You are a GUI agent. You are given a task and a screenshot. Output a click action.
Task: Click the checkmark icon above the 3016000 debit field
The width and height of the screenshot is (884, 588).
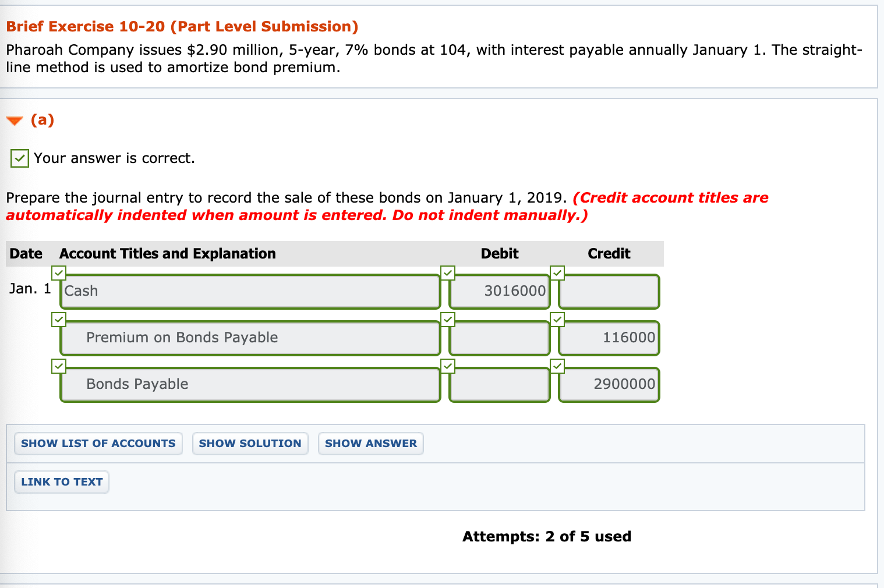coord(448,273)
